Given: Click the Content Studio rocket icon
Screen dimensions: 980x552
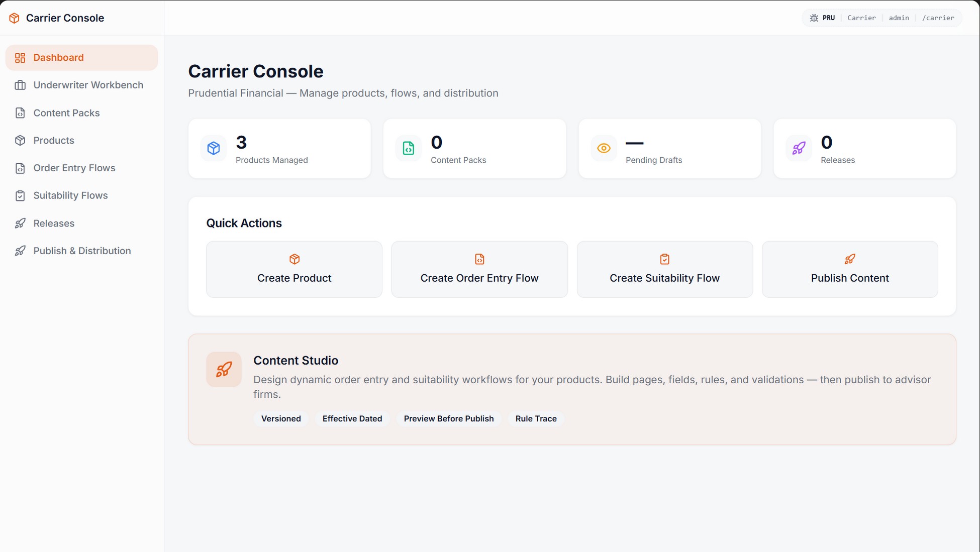Looking at the screenshot, I should click(224, 369).
